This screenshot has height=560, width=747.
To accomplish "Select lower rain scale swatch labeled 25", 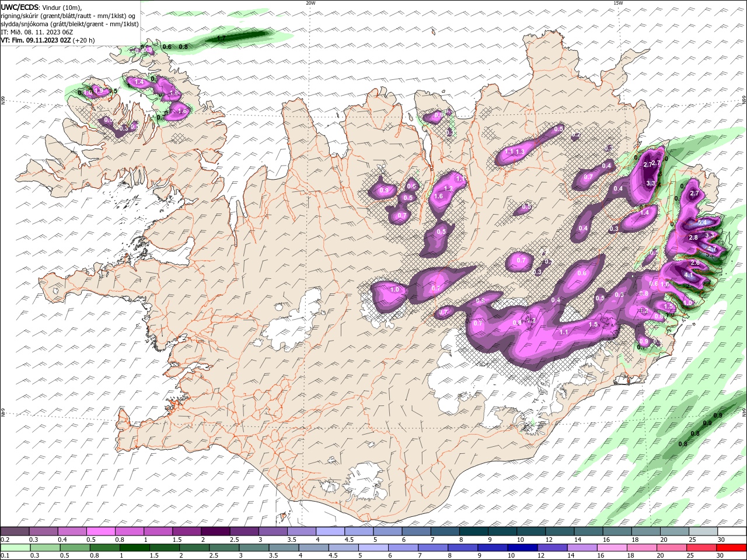I will pos(702,548).
